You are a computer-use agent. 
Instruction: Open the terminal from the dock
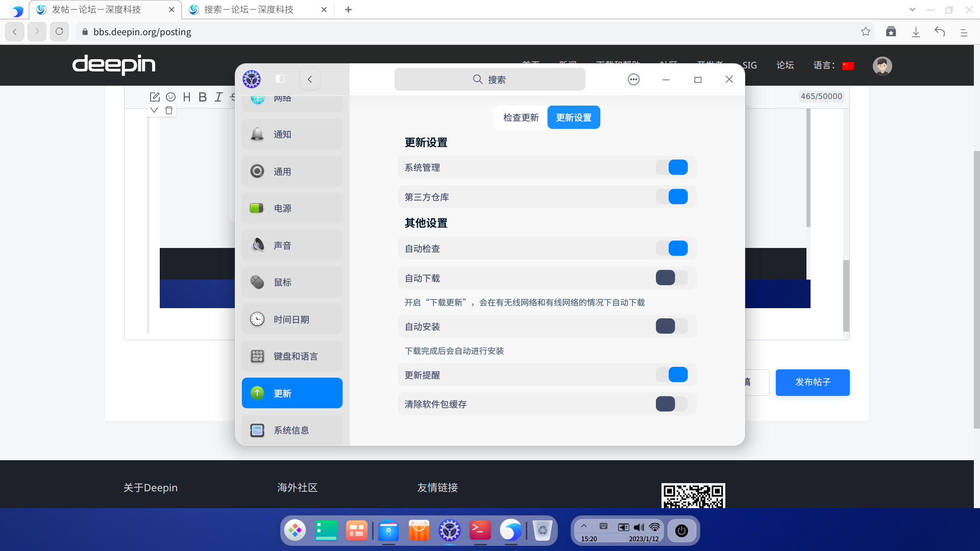(x=480, y=531)
